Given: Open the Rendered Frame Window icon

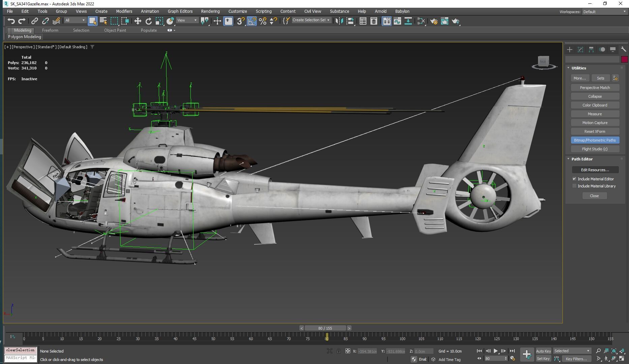Looking at the screenshot, I should (x=445, y=21).
